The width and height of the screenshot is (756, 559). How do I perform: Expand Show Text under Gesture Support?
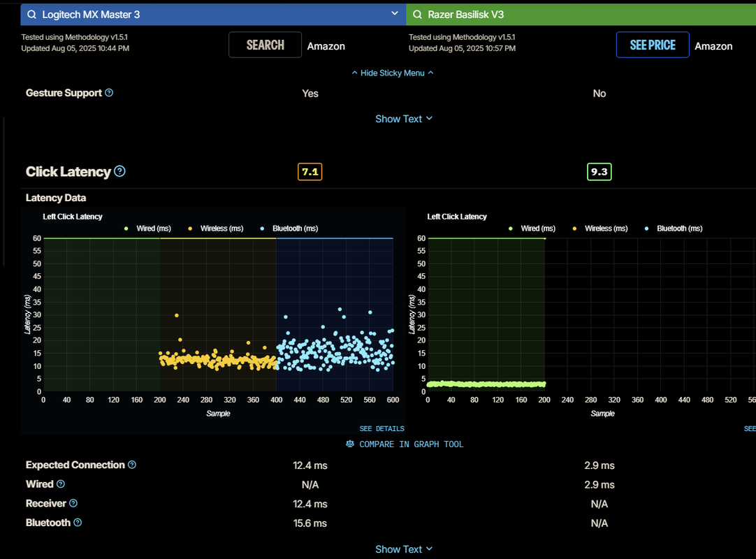point(404,119)
